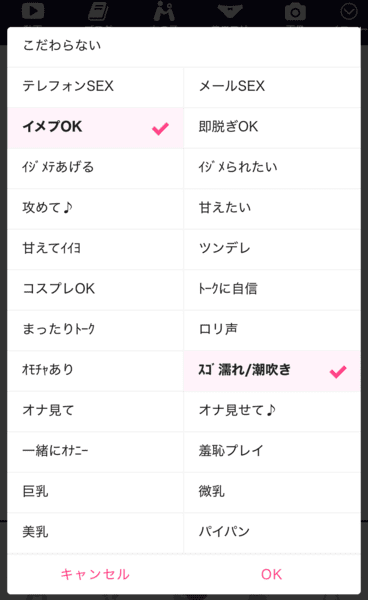Select the 甘えてイイヨ option

point(96,248)
